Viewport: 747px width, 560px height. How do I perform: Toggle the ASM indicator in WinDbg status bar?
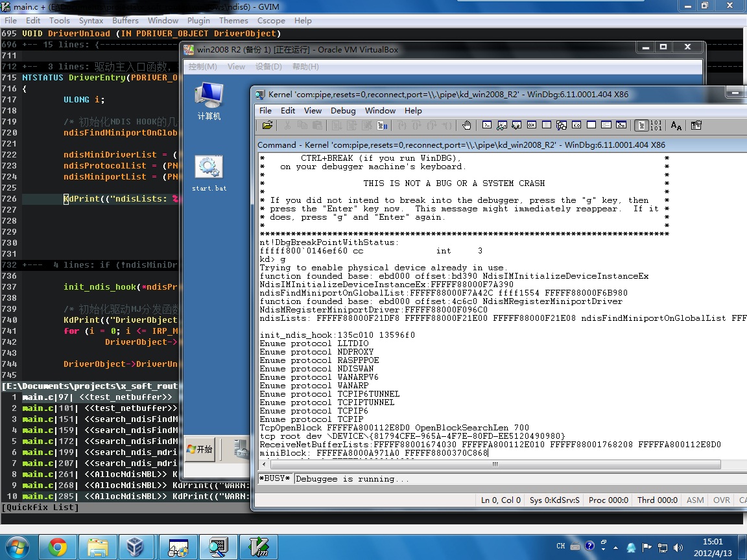pos(695,500)
